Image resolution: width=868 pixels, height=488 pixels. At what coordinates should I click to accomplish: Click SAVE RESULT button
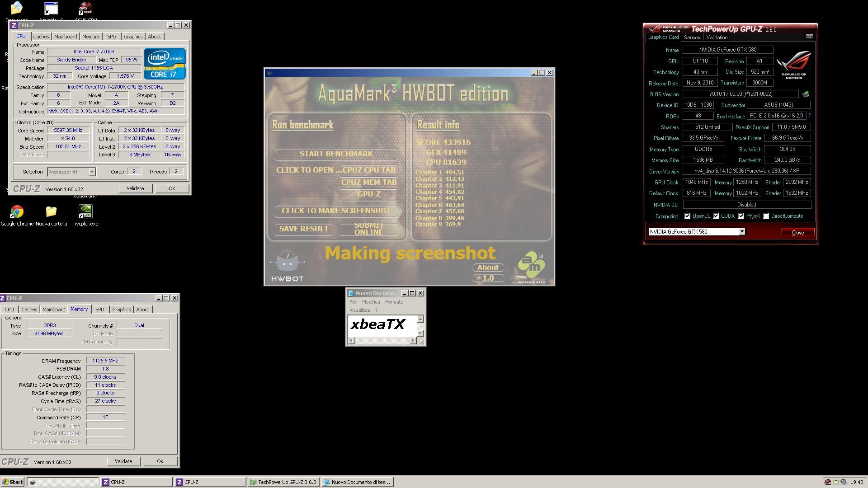click(304, 229)
